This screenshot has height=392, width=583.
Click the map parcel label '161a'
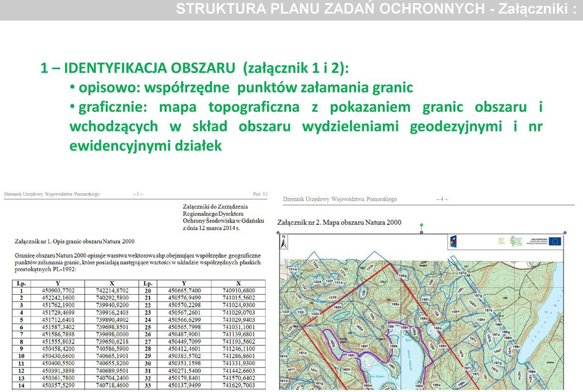(x=303, y=353)
